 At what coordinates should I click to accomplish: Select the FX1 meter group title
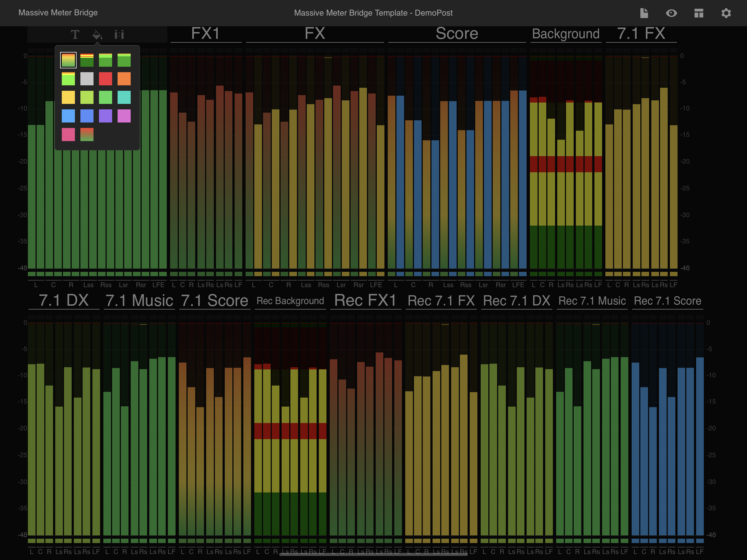coord(206,33)
